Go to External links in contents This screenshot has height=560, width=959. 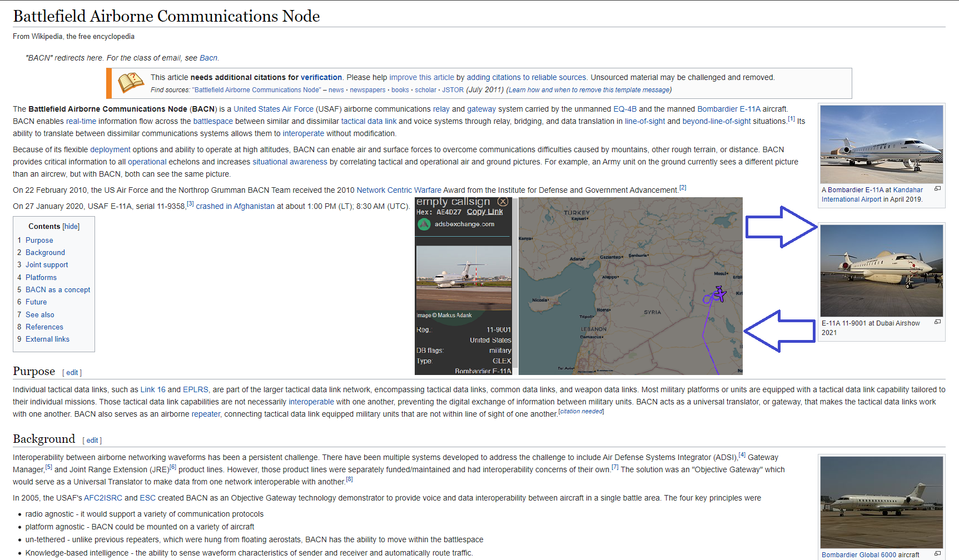click(47, 339)
